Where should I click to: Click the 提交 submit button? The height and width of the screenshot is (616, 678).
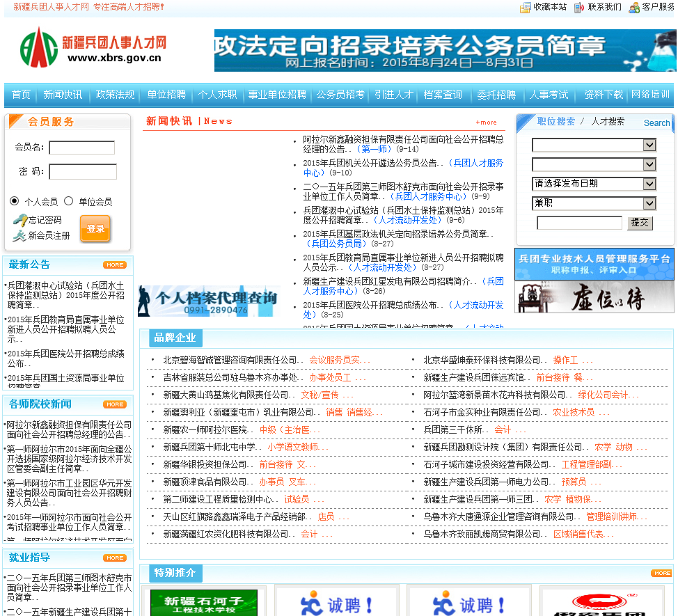coord(640,223)
